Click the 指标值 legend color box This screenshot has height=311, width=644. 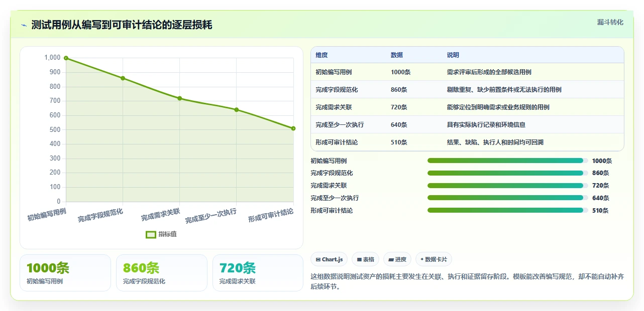click(x=151, y=234)
